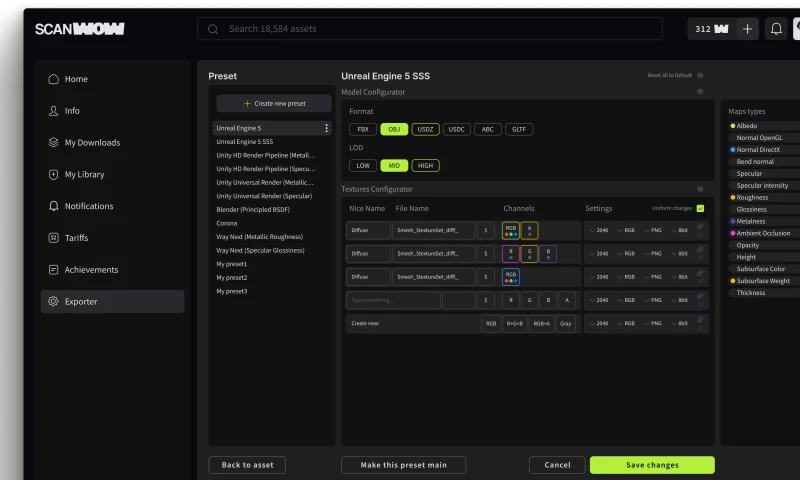Click the R channel box in second Diffuse row
Image resolution: width=800 pixels, height=480 pixels.
point(511,254)
